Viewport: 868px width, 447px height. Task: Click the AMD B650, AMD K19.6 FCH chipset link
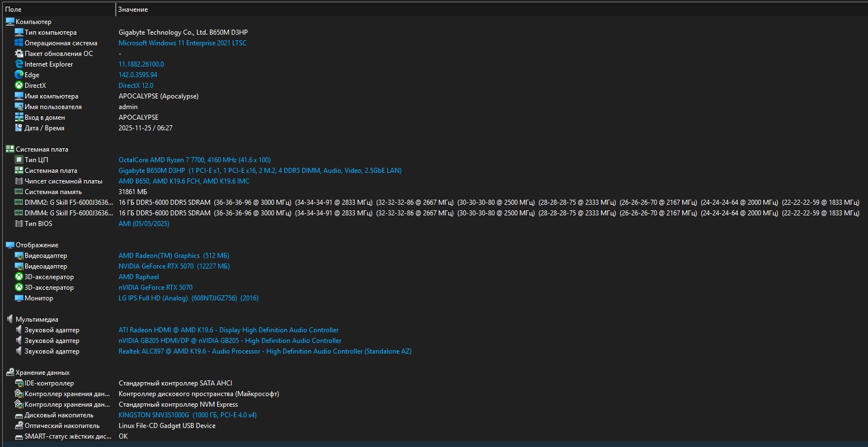click(184, 181)
